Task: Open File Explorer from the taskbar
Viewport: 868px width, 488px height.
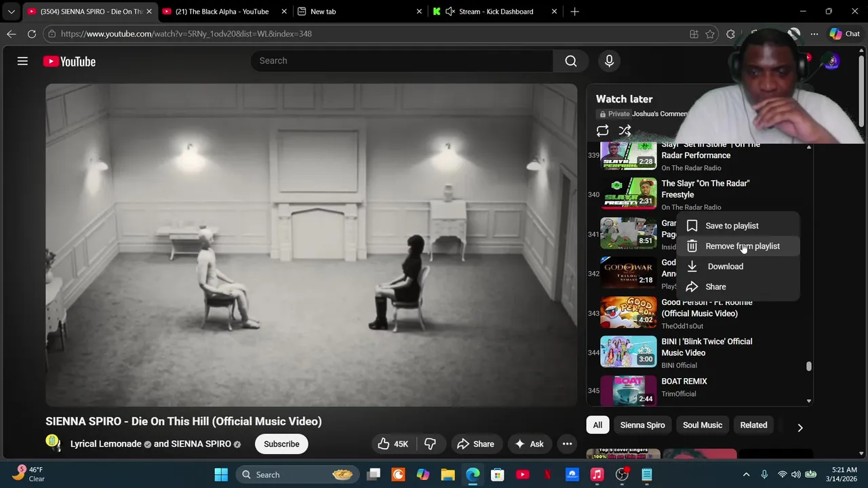Action: click(448, 475)
